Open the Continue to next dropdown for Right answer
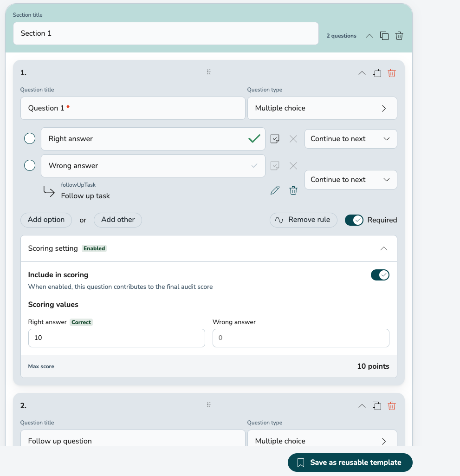Image resolution: width=460 pixels, height=476 pixels. (351, 139)
